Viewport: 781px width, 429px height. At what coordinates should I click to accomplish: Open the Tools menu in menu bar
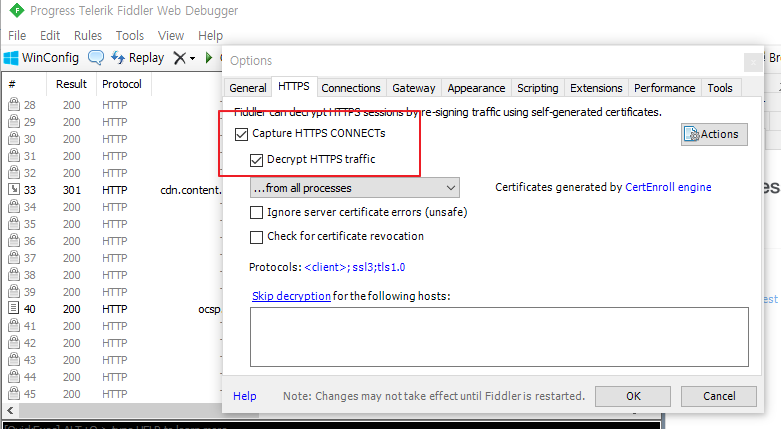pyautogui.click(x=130, y=36)
